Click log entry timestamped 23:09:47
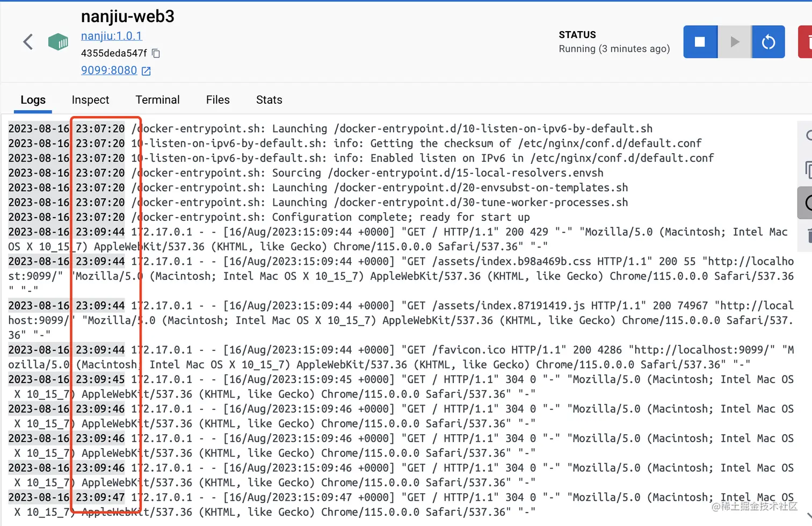The width and height of the screenshot is (812, 526). click(401, 505)
